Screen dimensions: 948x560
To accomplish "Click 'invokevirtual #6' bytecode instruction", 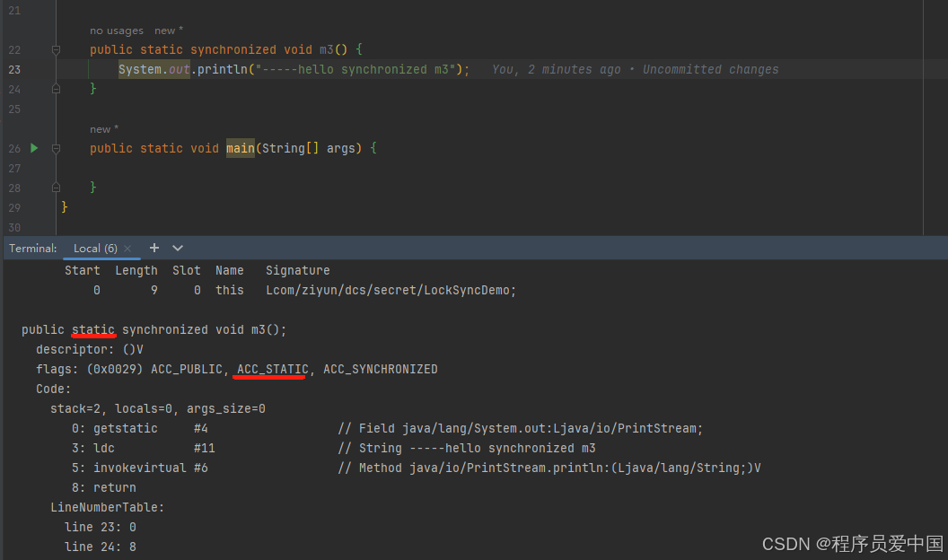I will pos(151,468).
